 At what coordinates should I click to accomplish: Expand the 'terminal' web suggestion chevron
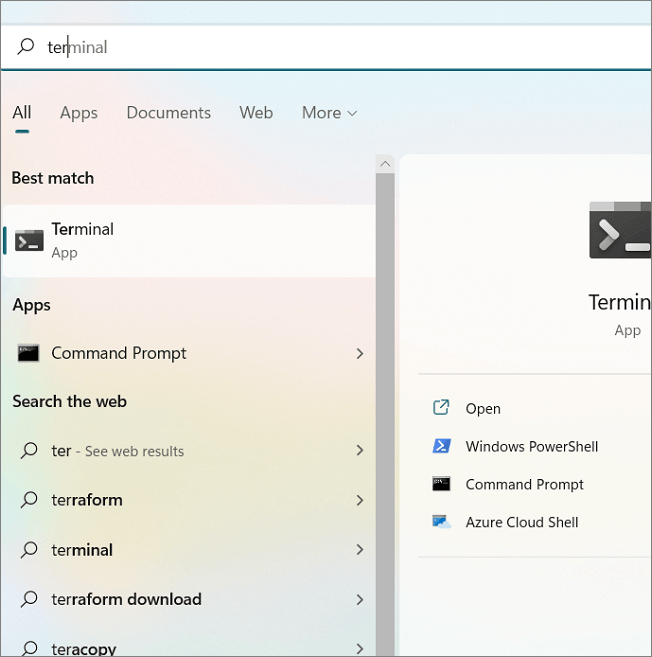coord(360,549)
